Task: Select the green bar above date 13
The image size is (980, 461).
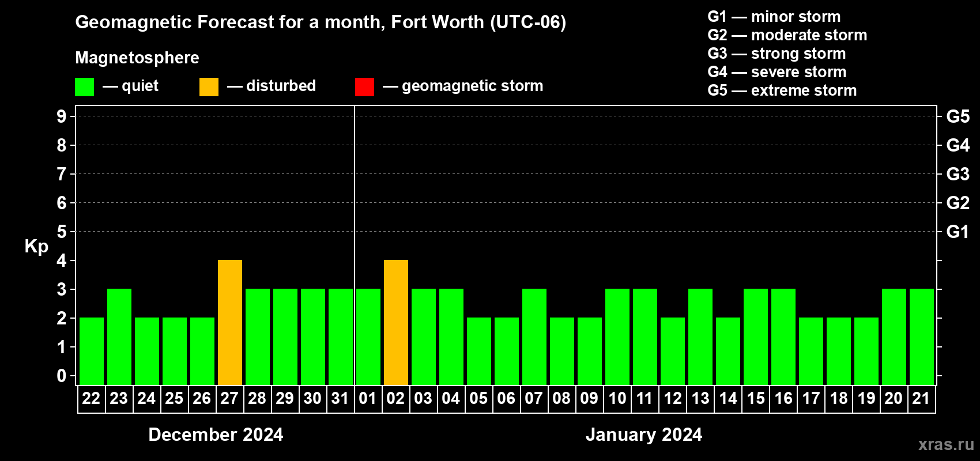Action: coord(700,337)
